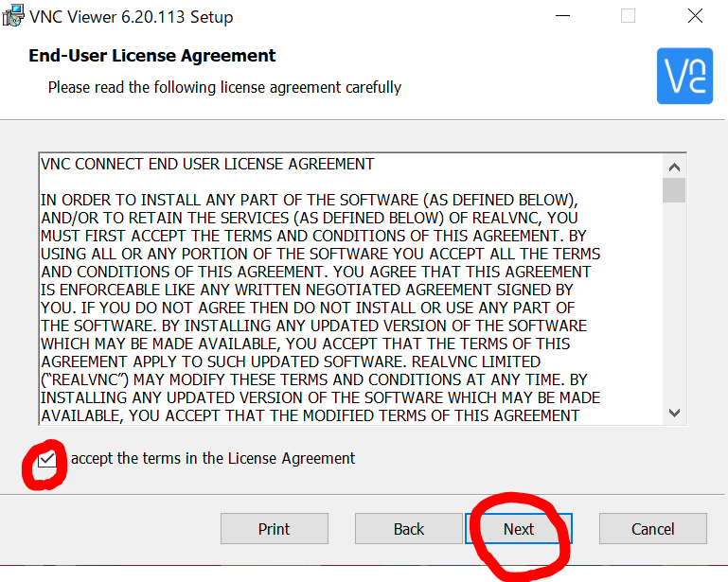728x582 pixels.
Task: Untick the accept license terms checkbox
Action: pyautogui.click(x=47, y=459)
